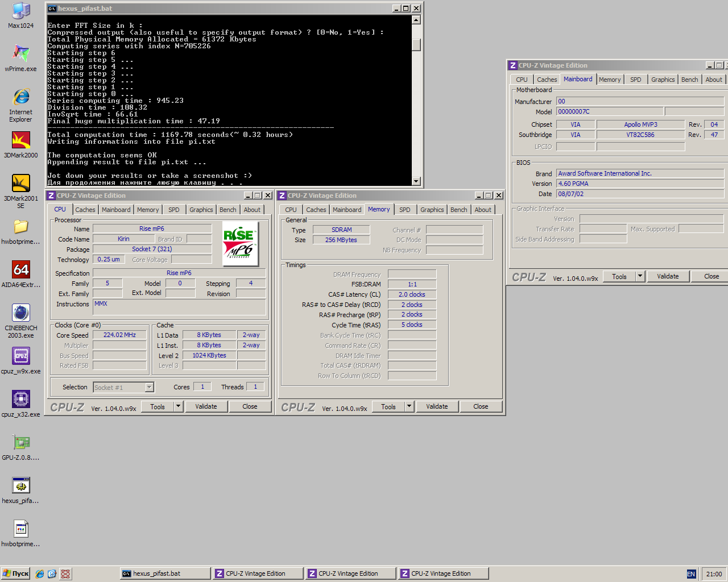728x582 pixels.
Task: Click Close button in CPU window
Action: [x=250, y=406]
